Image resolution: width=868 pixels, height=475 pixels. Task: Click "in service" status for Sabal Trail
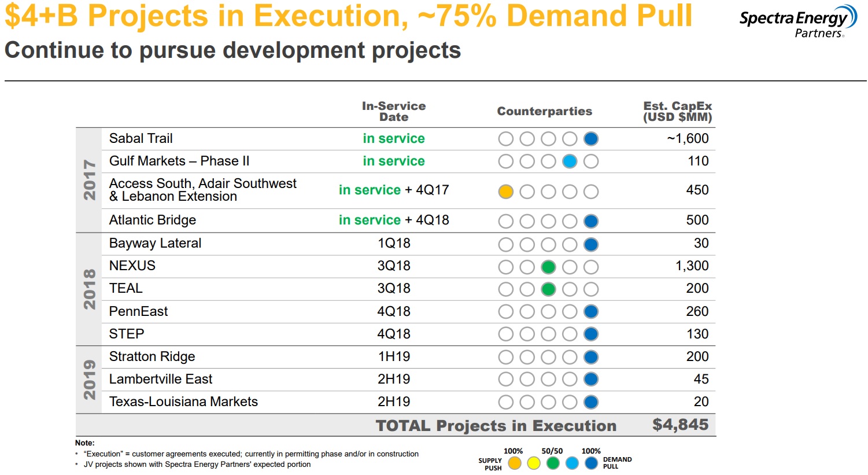(x=394, y=138)
